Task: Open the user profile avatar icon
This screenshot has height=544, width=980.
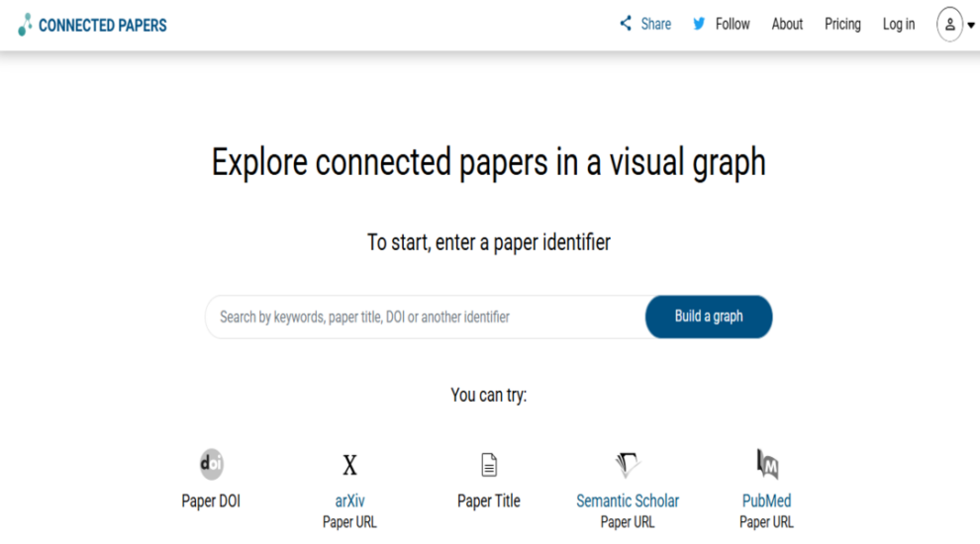Action: coord(949,25)
